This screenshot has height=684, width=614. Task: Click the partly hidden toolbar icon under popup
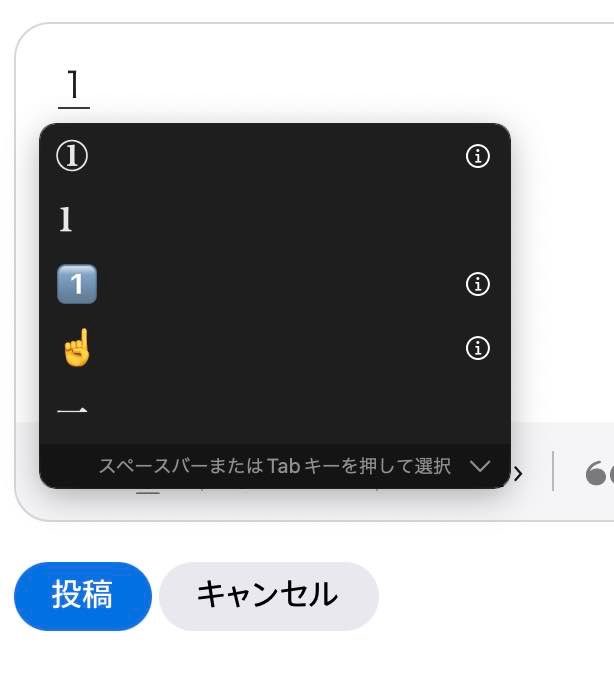[148, 492]
